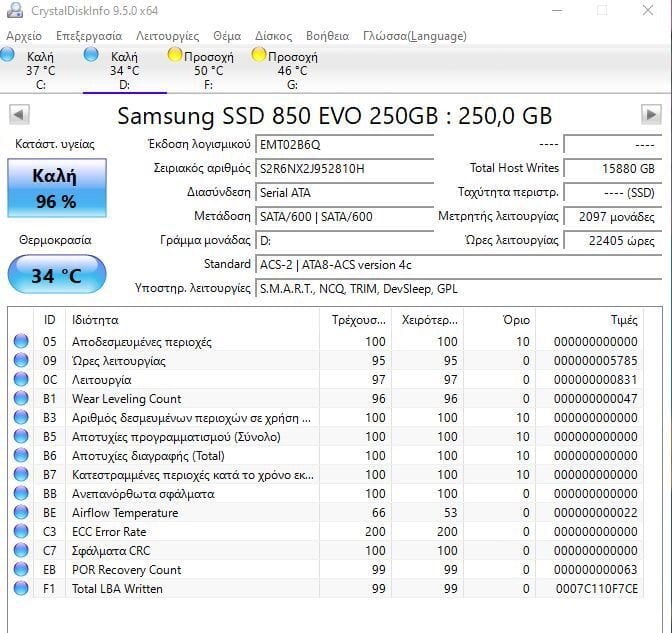Click the Καλή 96 % health status button
Screen dimensions: 672x633
pyautogui.click(x=57, y=188)
